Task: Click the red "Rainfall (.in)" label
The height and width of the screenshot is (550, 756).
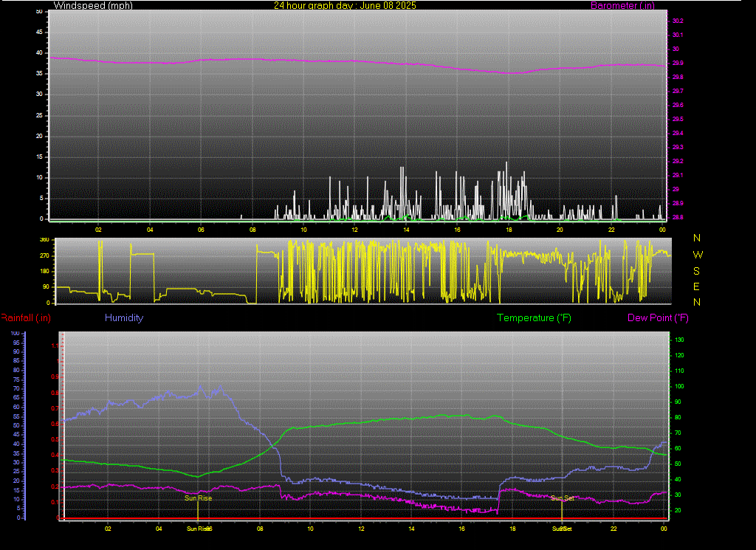Action: click(x=26, y=317)
